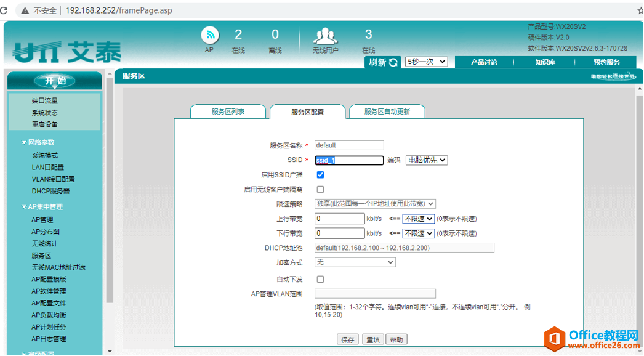Open AP分布图 in sidebar

(46, 232)
